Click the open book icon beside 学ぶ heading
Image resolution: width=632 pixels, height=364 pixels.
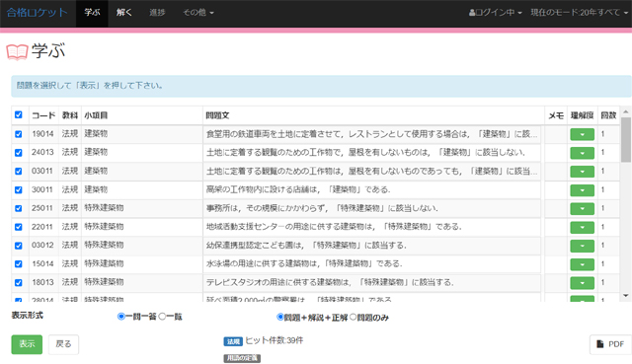17,52
